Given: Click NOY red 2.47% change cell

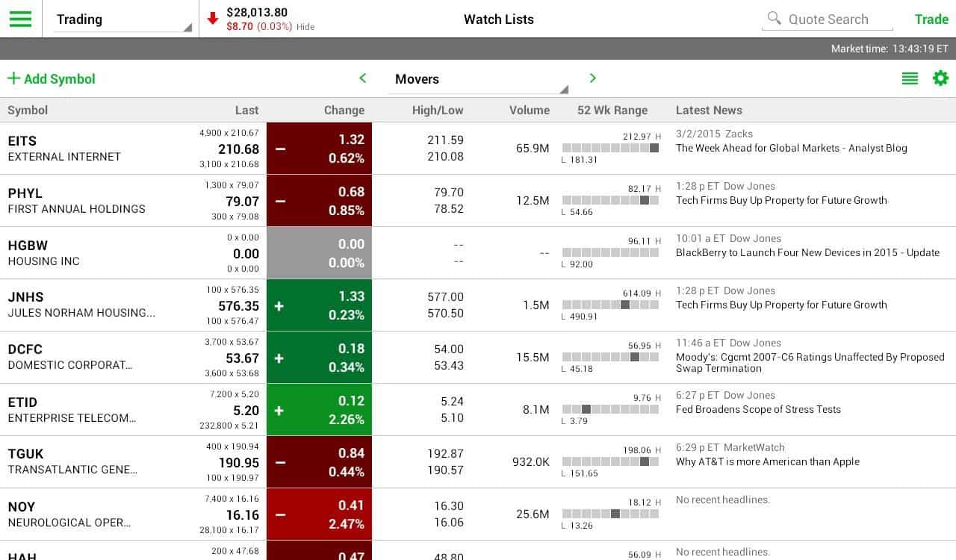Looking at the screenshot, I should [319, 514].
